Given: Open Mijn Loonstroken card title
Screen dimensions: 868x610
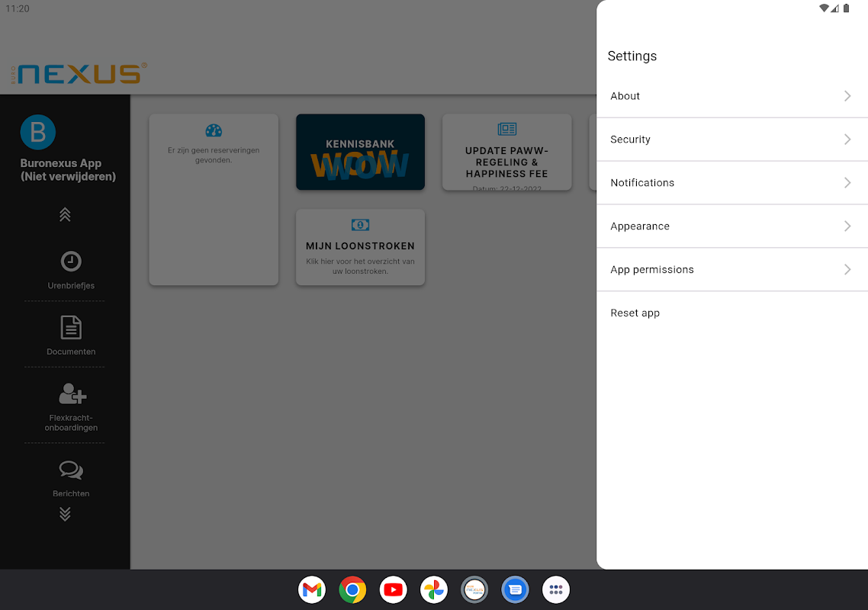Looking at the screenshot, I should 360,246.
